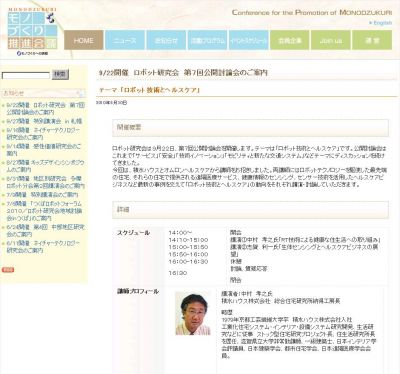Go to the HOME tab

[x=84, y=40]
